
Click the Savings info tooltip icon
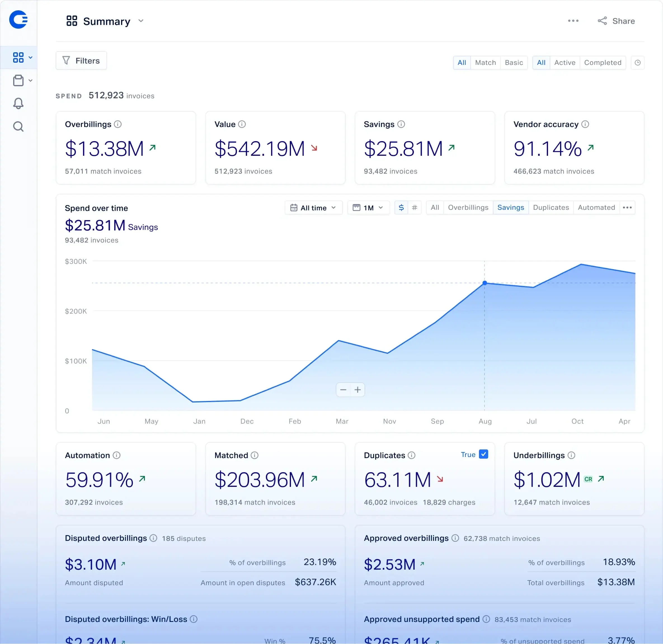pos(401,124)
